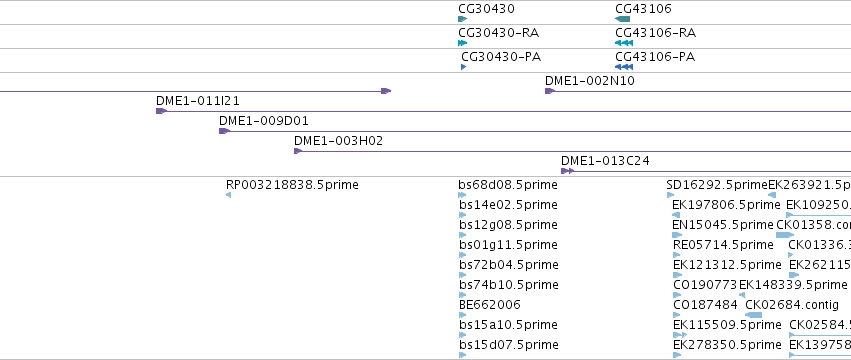Select the CG30430 gene arrow glyph
This screenshot has width=851, height=360.
point(462,19)
